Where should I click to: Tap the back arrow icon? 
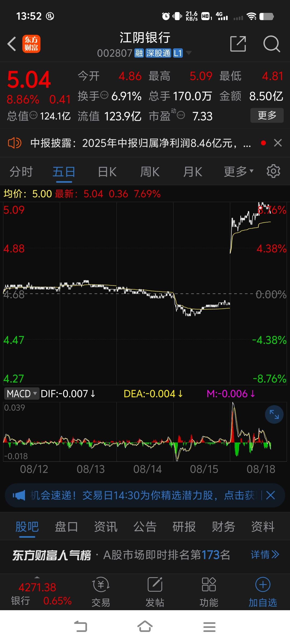click(x=12, y=44)
